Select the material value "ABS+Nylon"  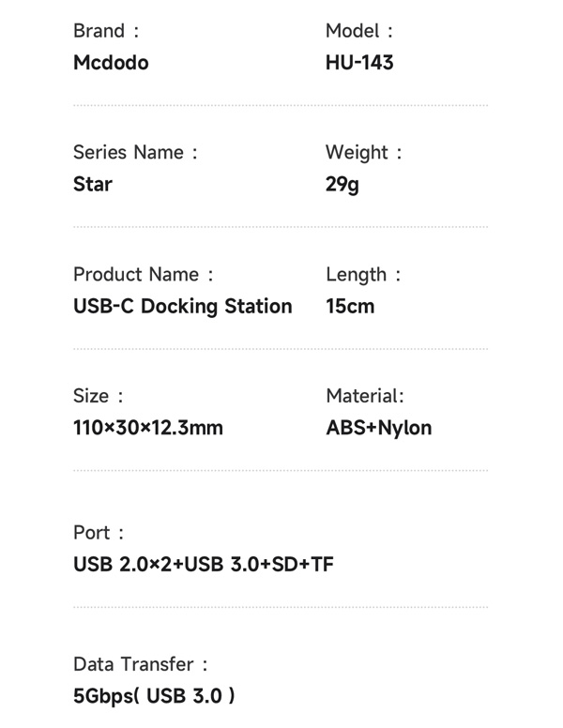point(379,428)
